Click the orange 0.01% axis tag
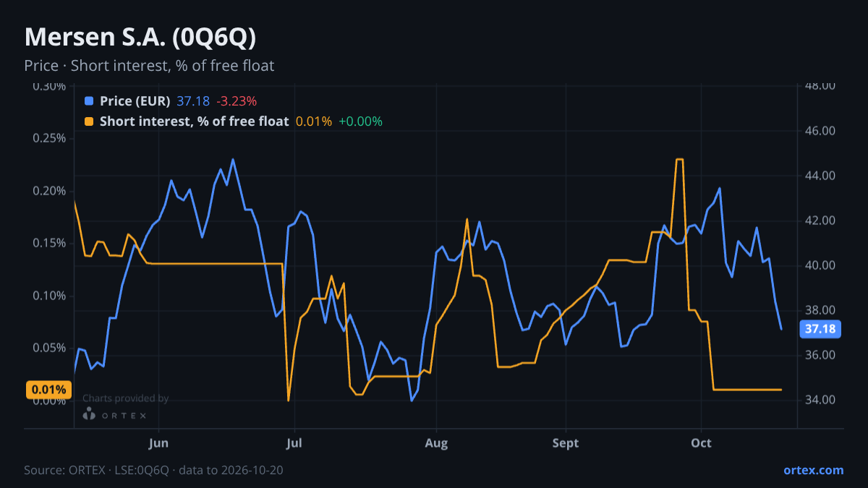Viewport: 868px width, 488px height. [49, 390]
